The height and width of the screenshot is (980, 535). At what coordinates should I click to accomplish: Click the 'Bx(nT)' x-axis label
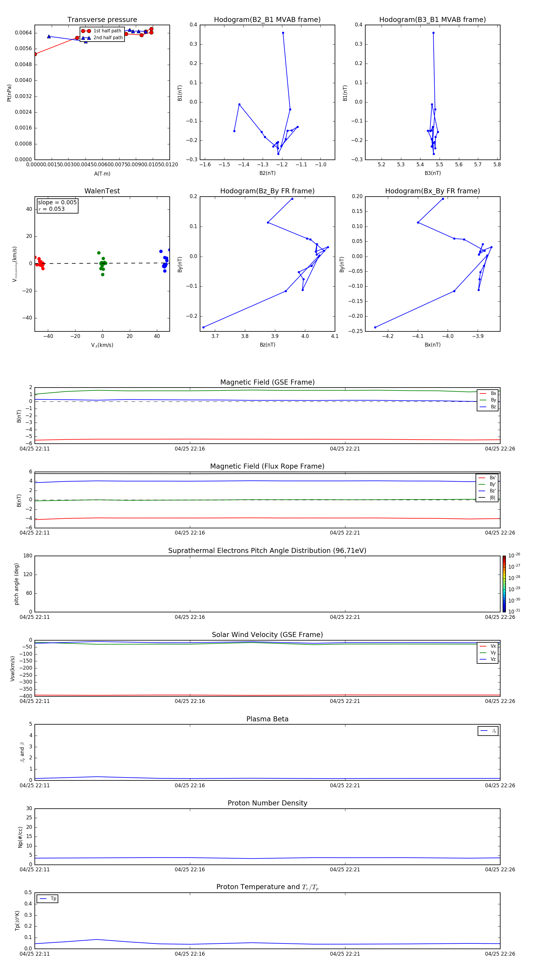432,345
